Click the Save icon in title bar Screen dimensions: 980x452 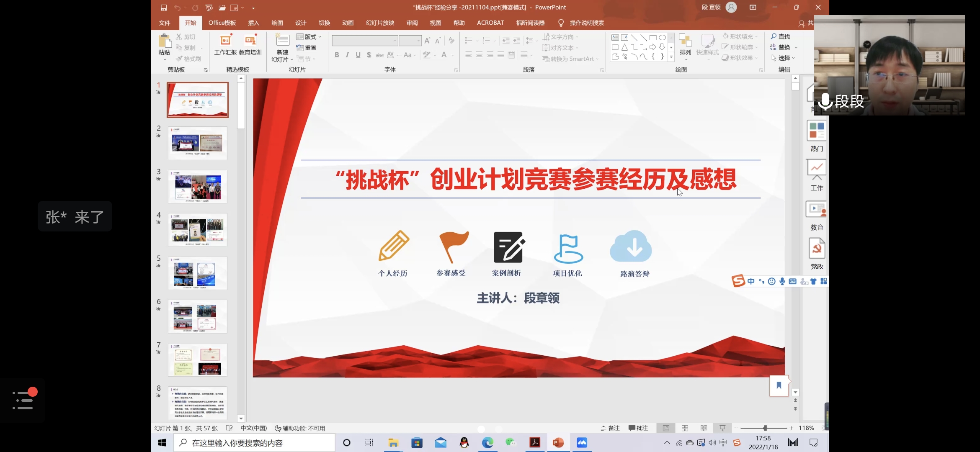click(x=164, y=8)
